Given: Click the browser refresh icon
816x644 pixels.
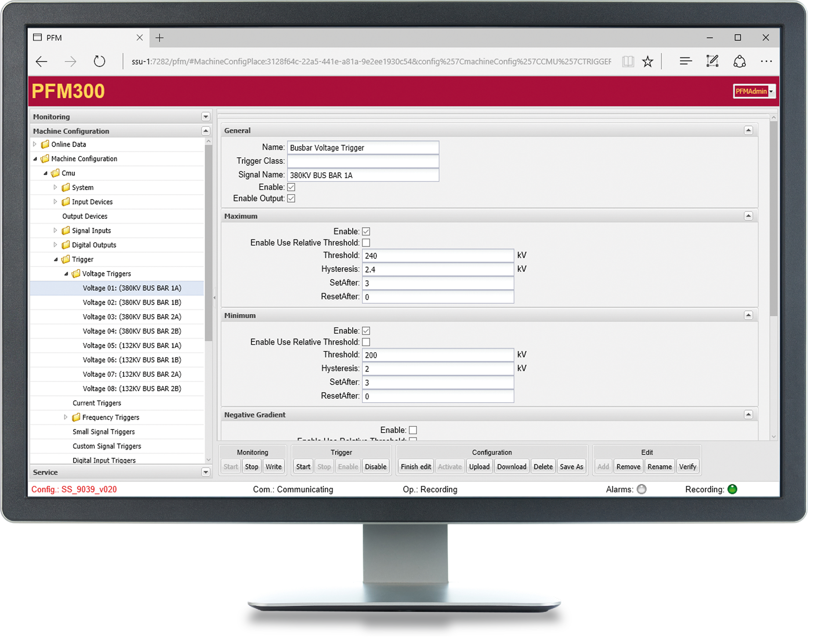Looking at the screenshot, I should click(99, 61).
